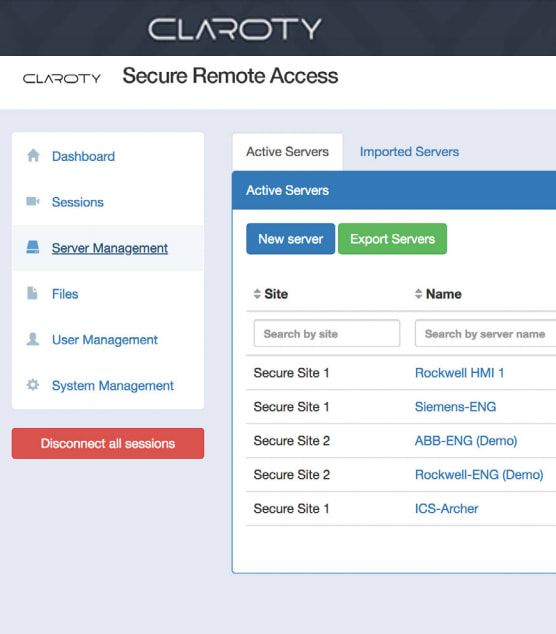Click the small Claroty logo
This screenshot has width=556, height=634.
[x=61, y=78]
